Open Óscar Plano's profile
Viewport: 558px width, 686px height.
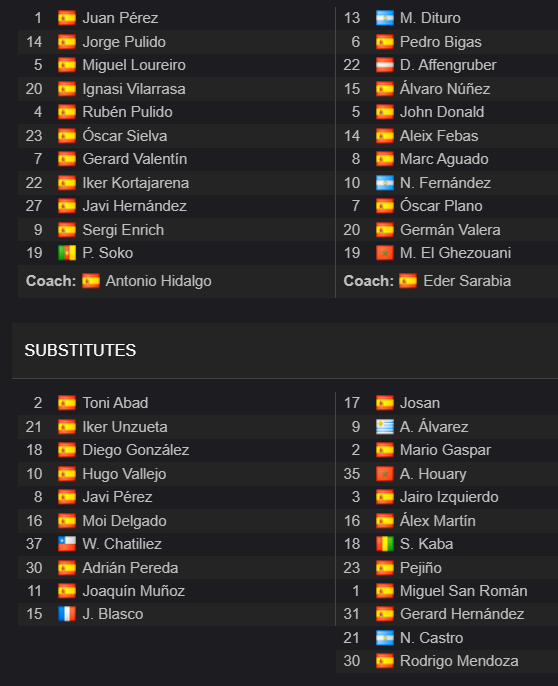[x=441, y=206]
